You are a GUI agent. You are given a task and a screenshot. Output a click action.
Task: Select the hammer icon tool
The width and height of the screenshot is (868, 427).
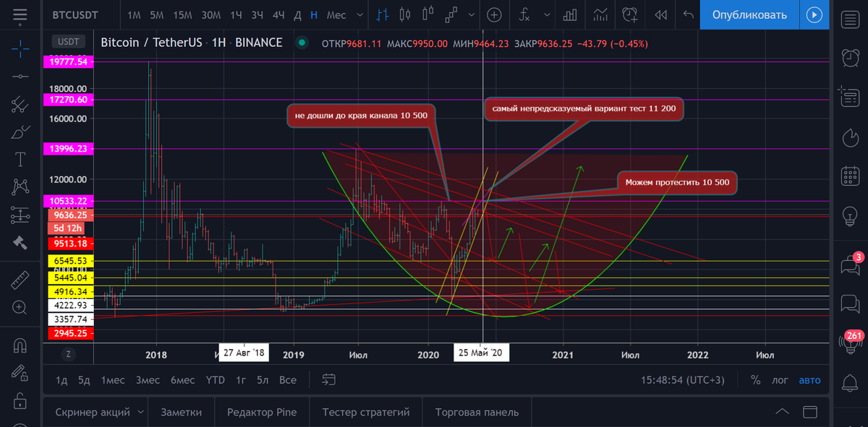coord(20,243)
